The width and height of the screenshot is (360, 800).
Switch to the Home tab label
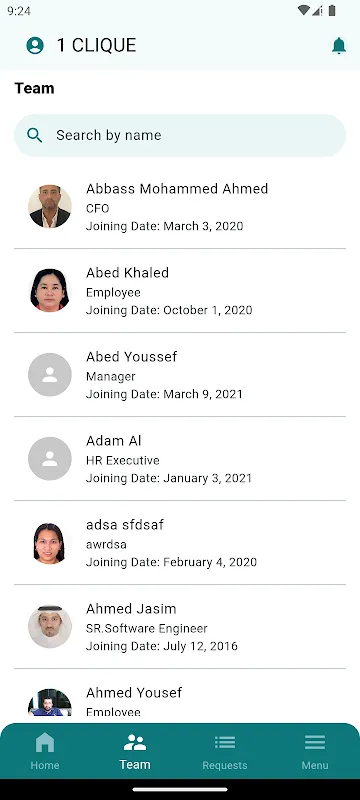45,765
